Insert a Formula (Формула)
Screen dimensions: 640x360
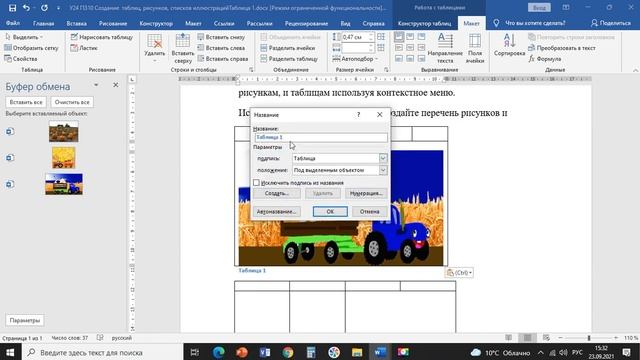[x=545, y=59]
